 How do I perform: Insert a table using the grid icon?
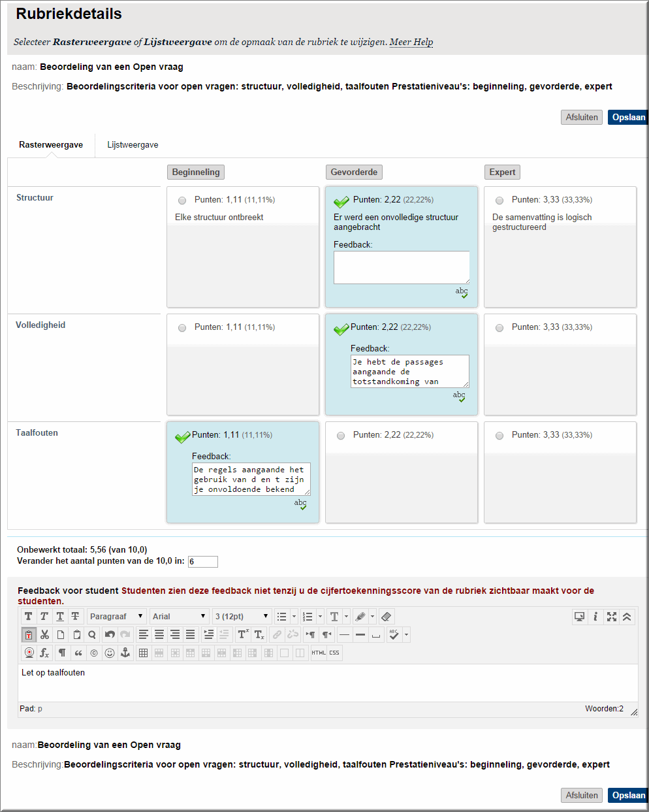pyautogui.click(x=144, y=653)
